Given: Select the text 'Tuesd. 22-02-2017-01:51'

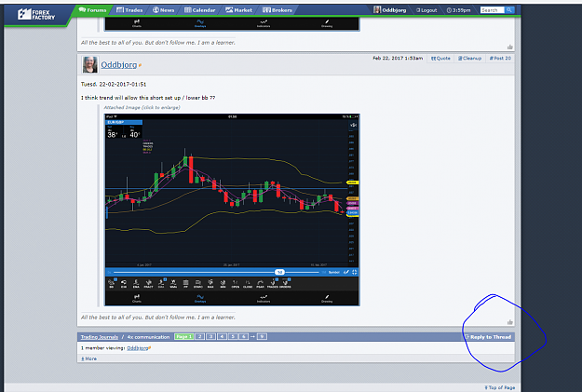Looking at the screenshot, I should tap(114, 84).
